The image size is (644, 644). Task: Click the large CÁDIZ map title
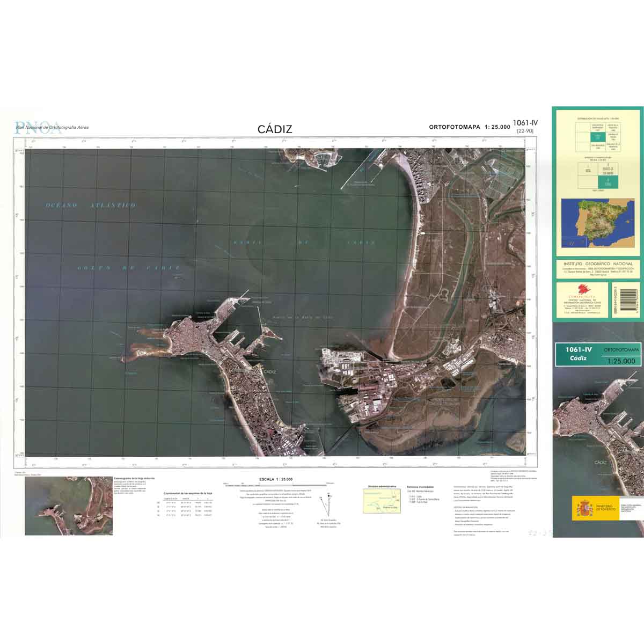275,129
